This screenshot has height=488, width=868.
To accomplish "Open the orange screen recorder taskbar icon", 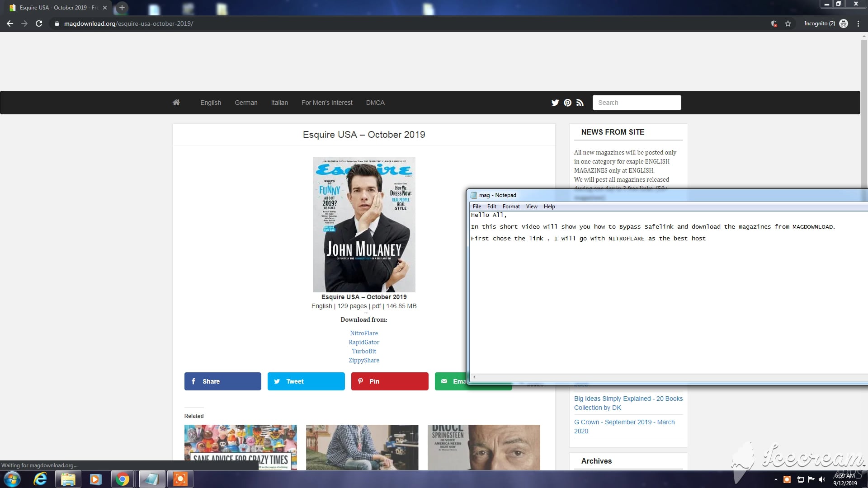I will point(180,479).
